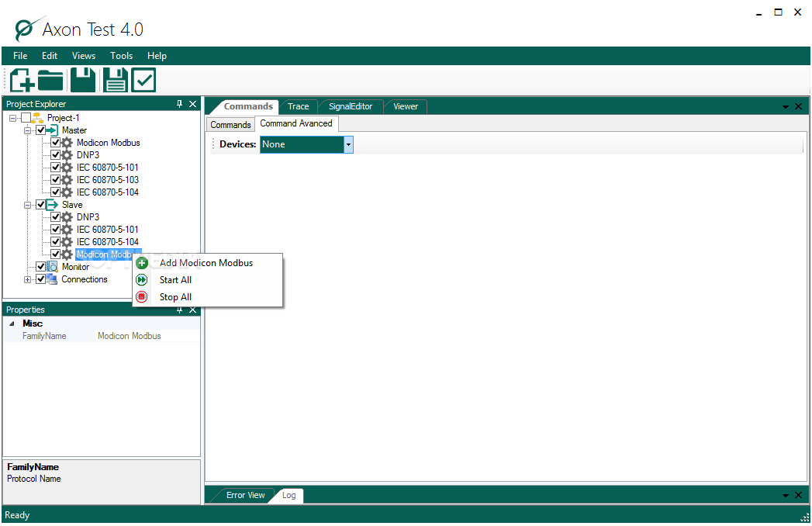Uncheck Master Modicon Modbus checkbox
This screenshot has width=812, height=526.
click(x=55, y=143)
